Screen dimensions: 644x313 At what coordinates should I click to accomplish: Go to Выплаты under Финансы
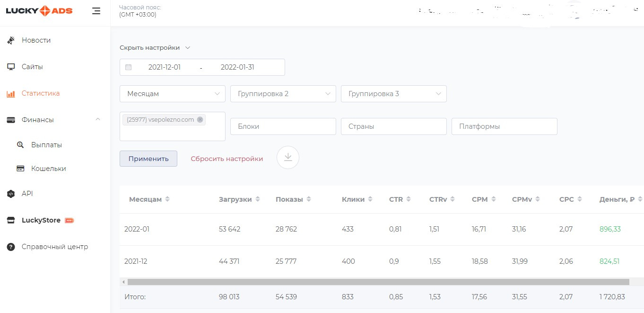[x=46, y=145]
